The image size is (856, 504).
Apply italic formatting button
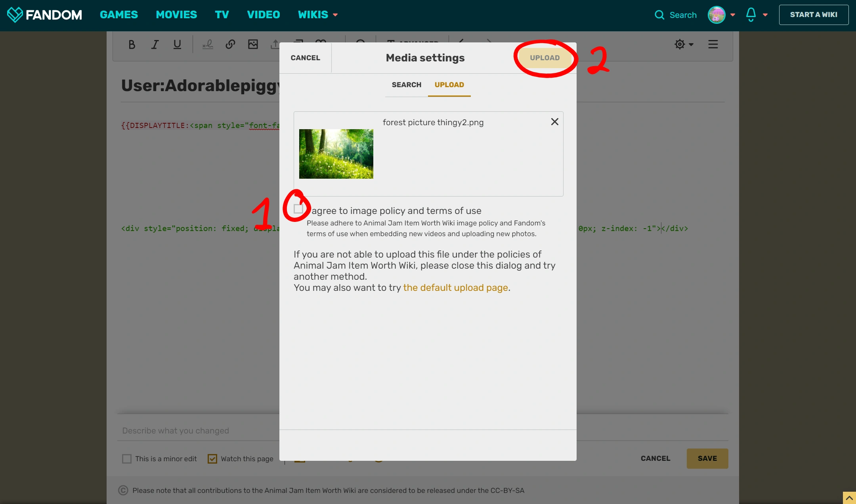(x=155, y=44)
